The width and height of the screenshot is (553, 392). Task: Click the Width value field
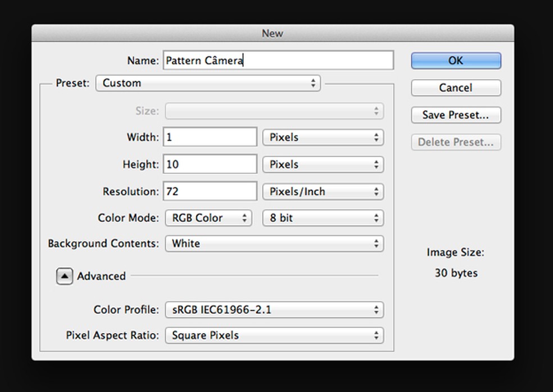tap(210, 137)
